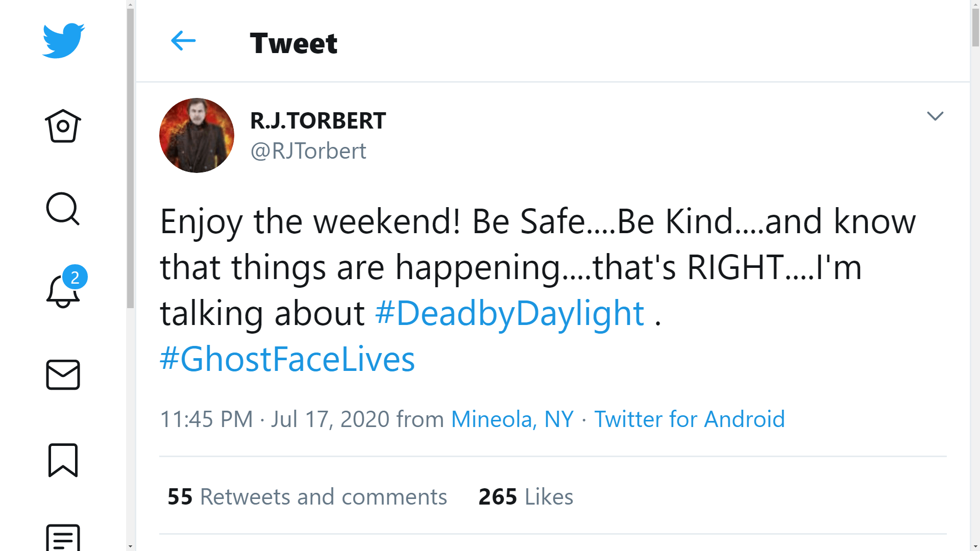The image size is (980, 551).
Task: Click R.J.TORBERT profile picture
Action: coord(197,135)
